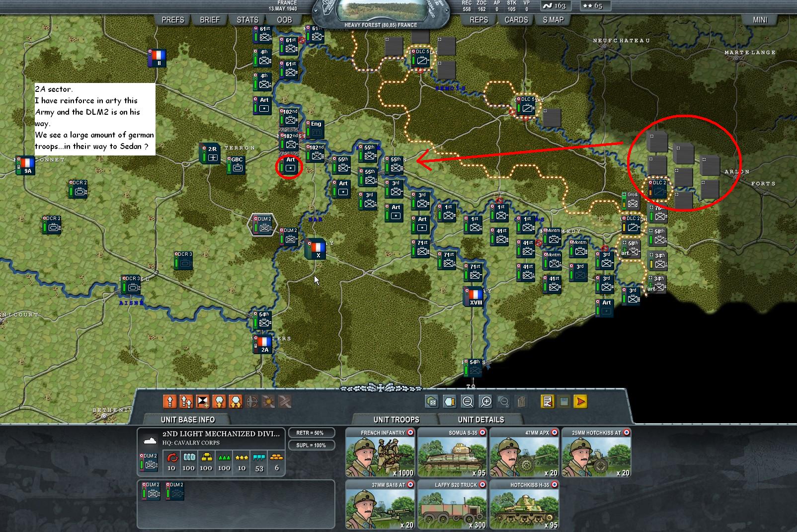Zoom out the map with minus magnifier
The width and height of the screenshot is (797, 532).
[x=468, y=401]
